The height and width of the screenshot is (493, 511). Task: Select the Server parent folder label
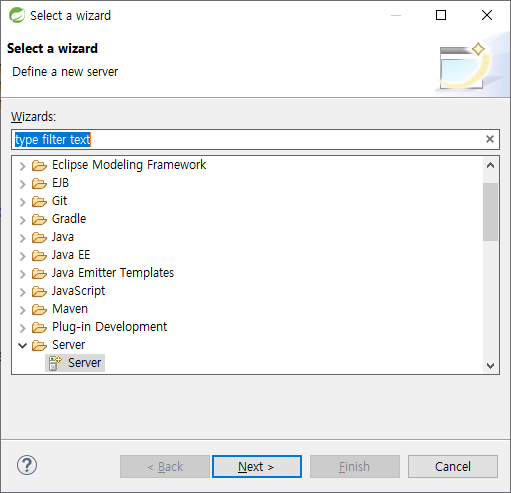(69, 345)
